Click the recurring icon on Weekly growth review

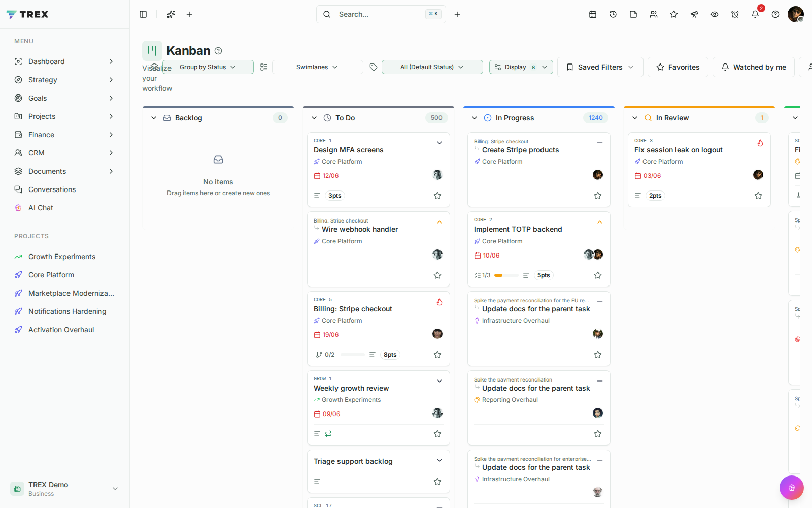328,434
